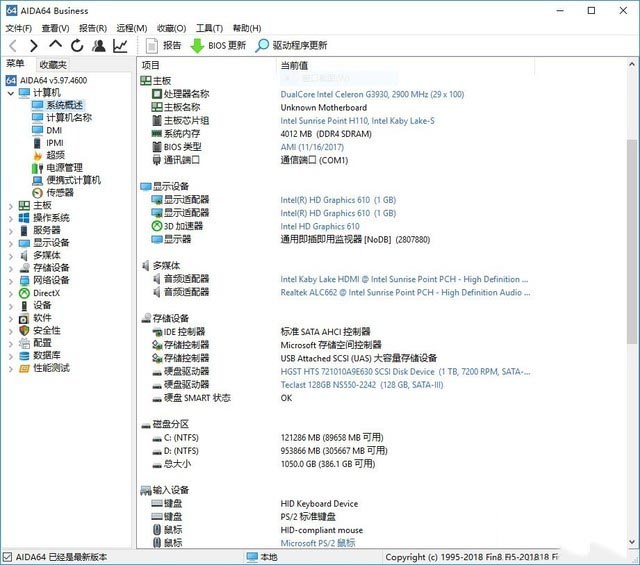The width and height of the screenshot is (640, 565).
Task: Click the 安全性 shield icon
Action: pos(24,330)
